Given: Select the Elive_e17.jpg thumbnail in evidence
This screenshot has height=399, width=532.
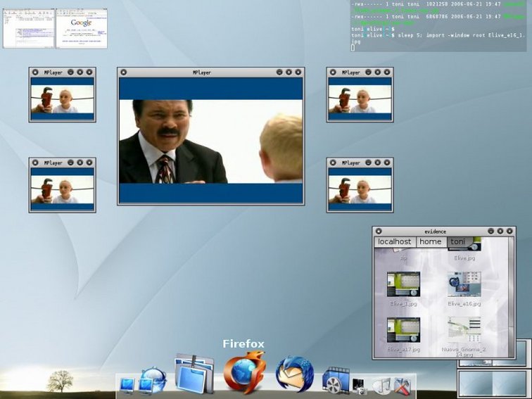Looking at the screenshot, I should click(x=403, y=330).
